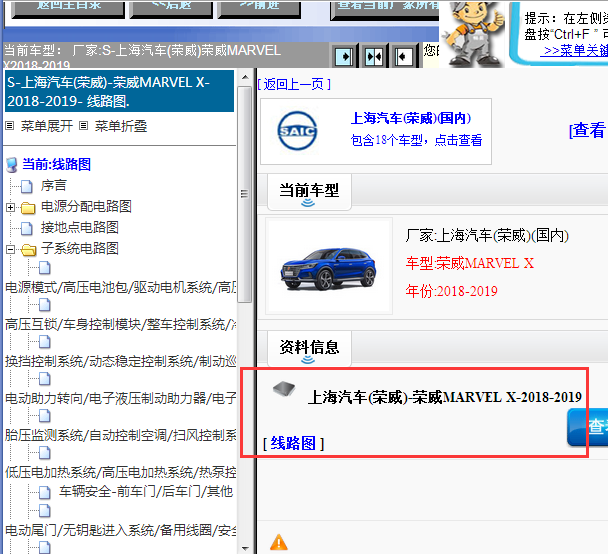Click the orange warning triangle icon
Image resolution: width=608 pixels, height=554 pixels.
pos(279,542)
